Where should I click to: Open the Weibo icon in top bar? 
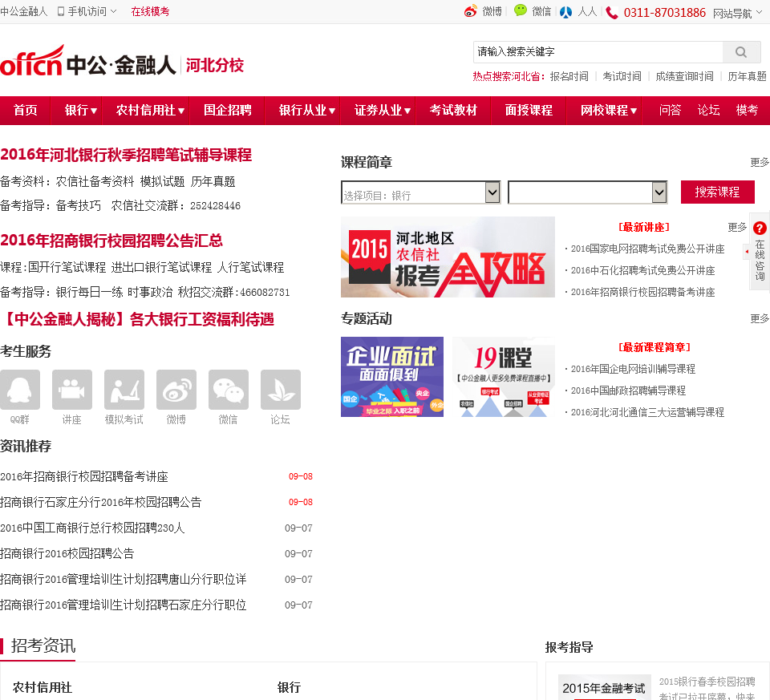coord(471,11)
